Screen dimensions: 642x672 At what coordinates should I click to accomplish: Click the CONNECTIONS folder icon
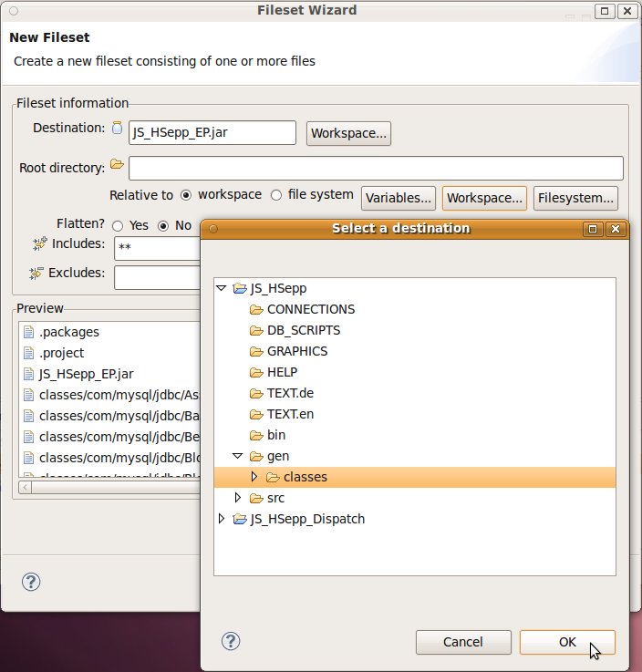click(256, 310)
